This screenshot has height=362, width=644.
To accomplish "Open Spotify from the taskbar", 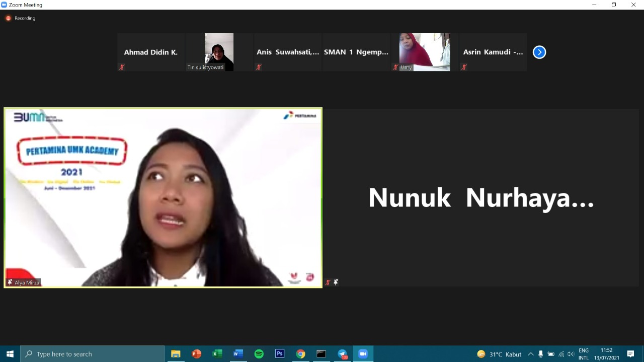I will [259, 354].
